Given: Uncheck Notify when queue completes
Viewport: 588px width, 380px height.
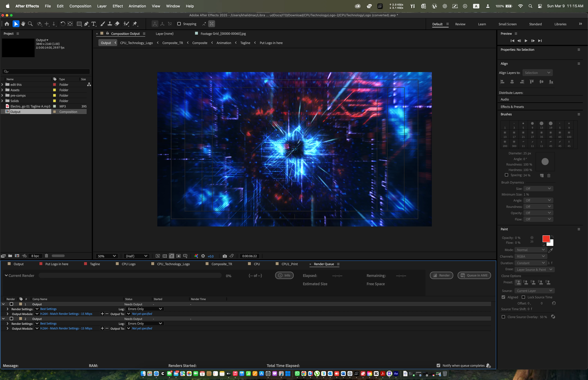Looking at the screenshot, I should click(x=438, y=365).
